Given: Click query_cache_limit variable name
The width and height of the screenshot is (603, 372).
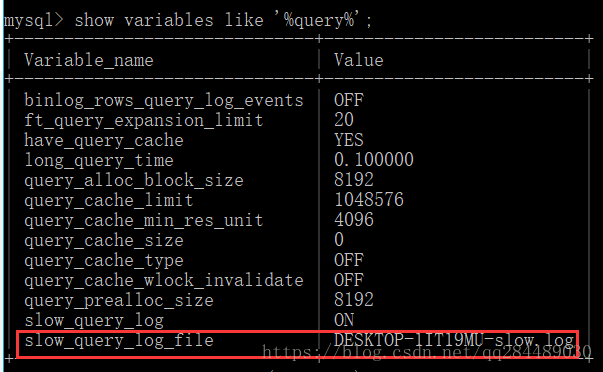Looking at the screenshot, I should click(109, 200).
